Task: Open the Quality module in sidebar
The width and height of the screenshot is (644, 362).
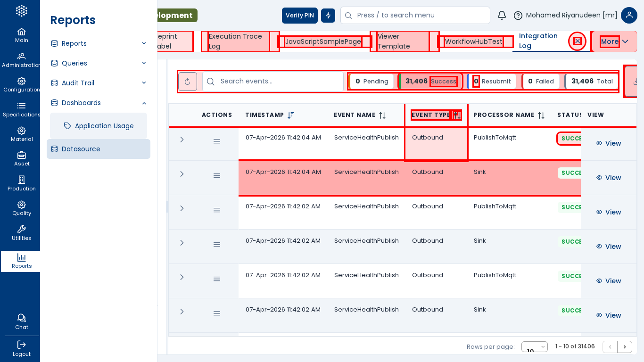Action: (21, 208)
